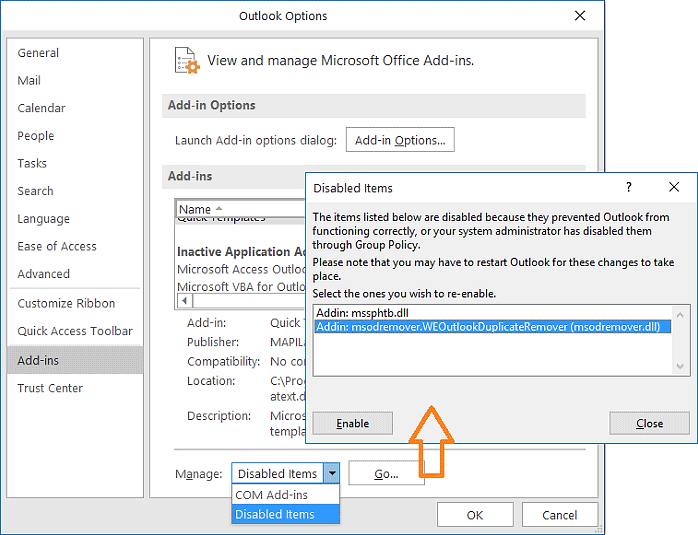Viewport: 698px width, 535px height.
Task: Click the Add-ins page gear document icon
Action: (187, 61)
